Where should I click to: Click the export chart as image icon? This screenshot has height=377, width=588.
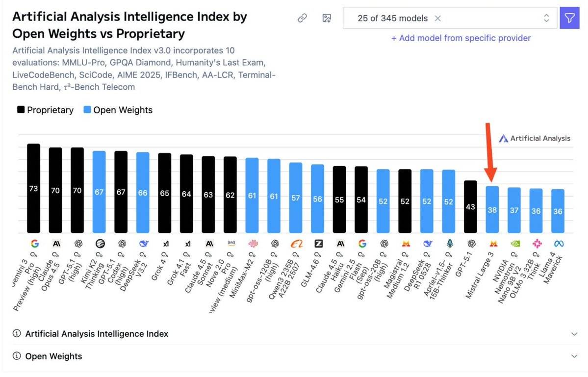pyautogui.click(x=326, y=17)
